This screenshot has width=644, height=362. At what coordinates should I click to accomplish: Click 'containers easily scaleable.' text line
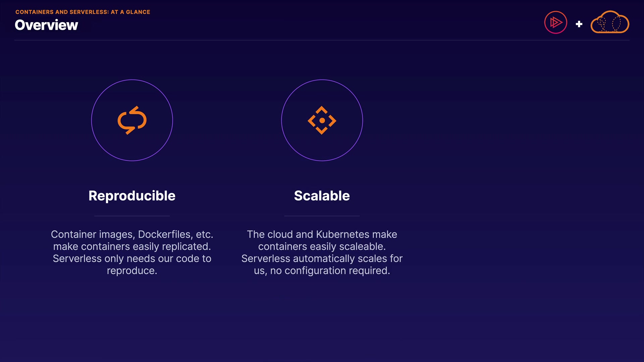[x=322, y=246]
